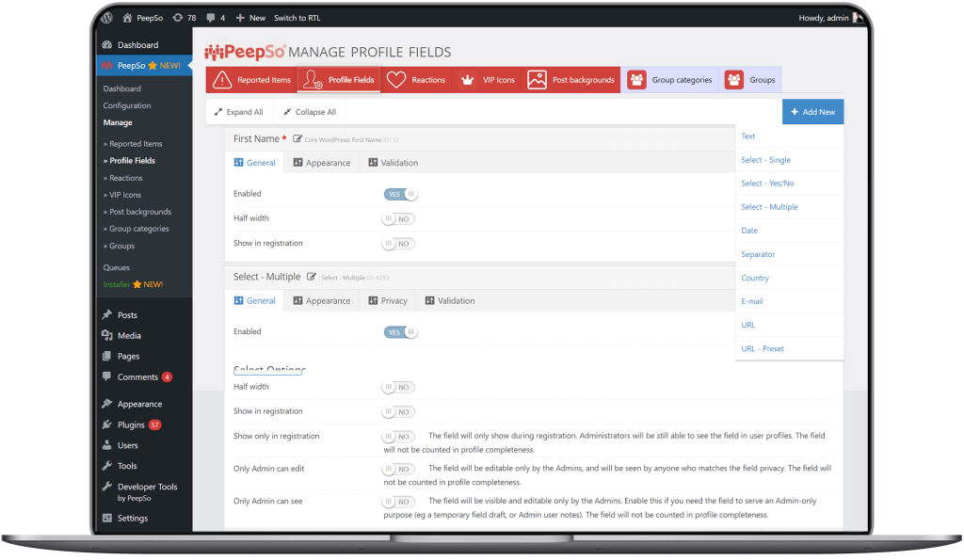
Task: Click the updates icon showing 78
Action: 178,18
